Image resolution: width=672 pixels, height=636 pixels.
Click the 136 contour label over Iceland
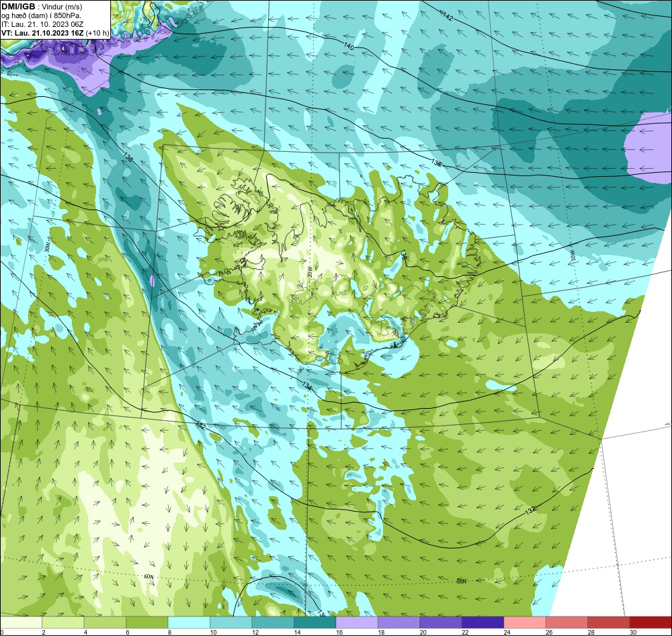point(403,255)
